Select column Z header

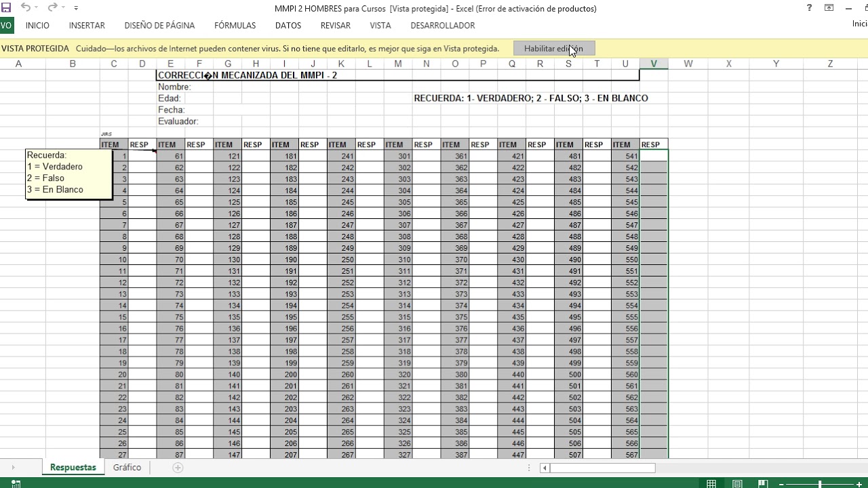point(830,64)
